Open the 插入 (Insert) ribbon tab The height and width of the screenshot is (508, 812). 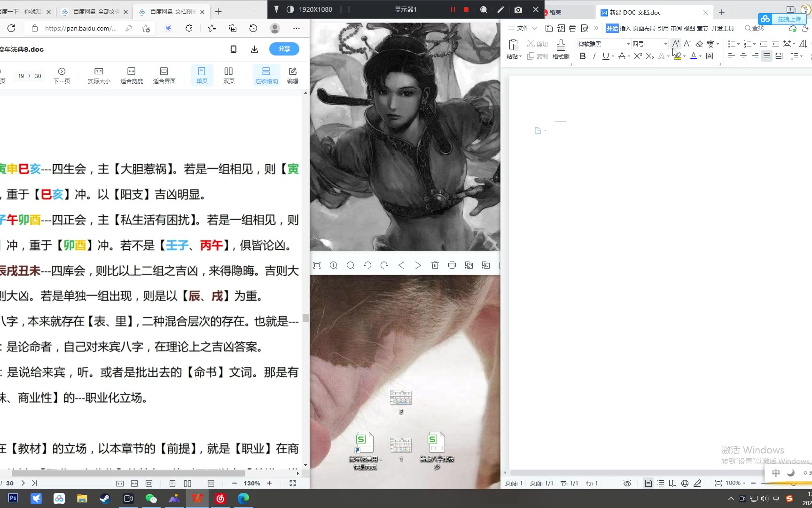coord(625,28)
